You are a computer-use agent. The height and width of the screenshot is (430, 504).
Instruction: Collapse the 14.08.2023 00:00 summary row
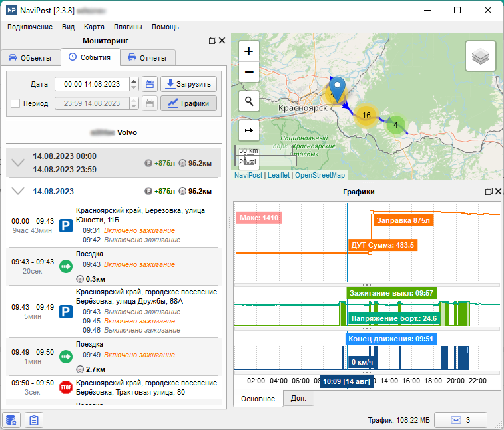point(19,162)
